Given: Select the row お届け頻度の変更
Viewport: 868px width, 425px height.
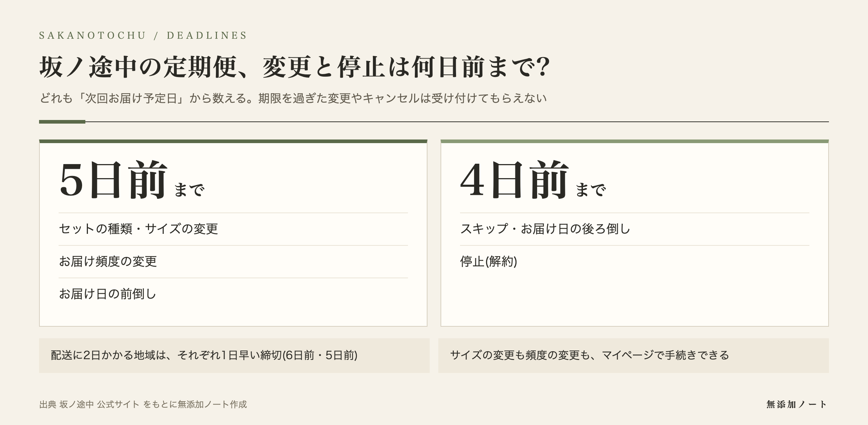Looking at the screenshot, I should coord(233,262).
